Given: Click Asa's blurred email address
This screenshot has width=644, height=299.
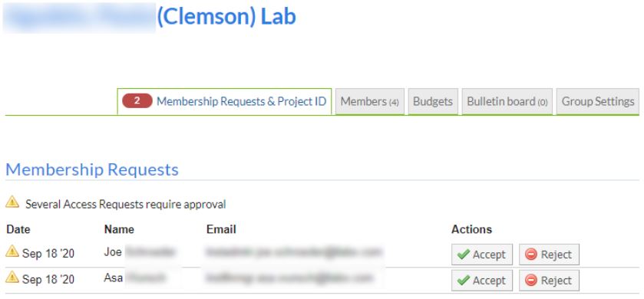Looking at the screenshot, I should point(289,278).
